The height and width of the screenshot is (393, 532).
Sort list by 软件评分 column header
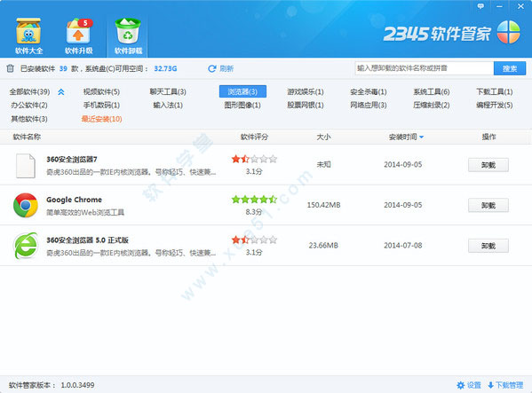click(x=254, y=137)
